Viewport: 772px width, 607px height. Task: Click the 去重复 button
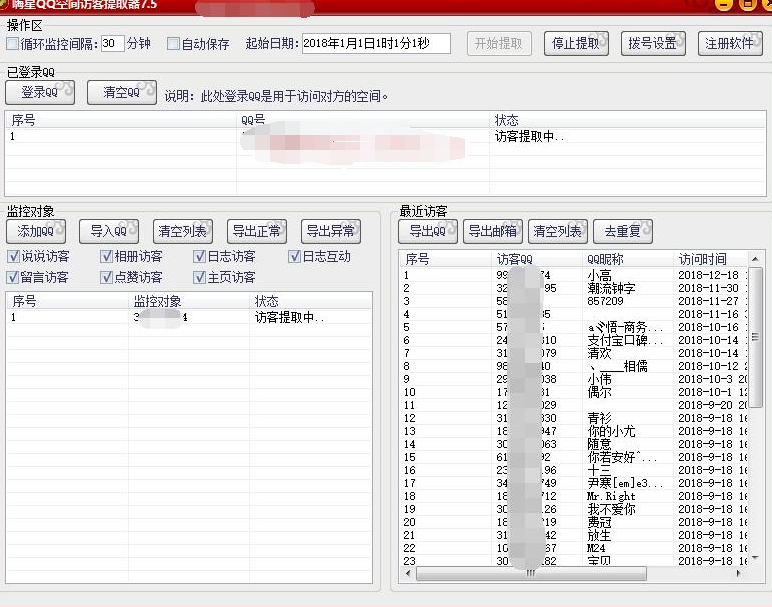623,231
